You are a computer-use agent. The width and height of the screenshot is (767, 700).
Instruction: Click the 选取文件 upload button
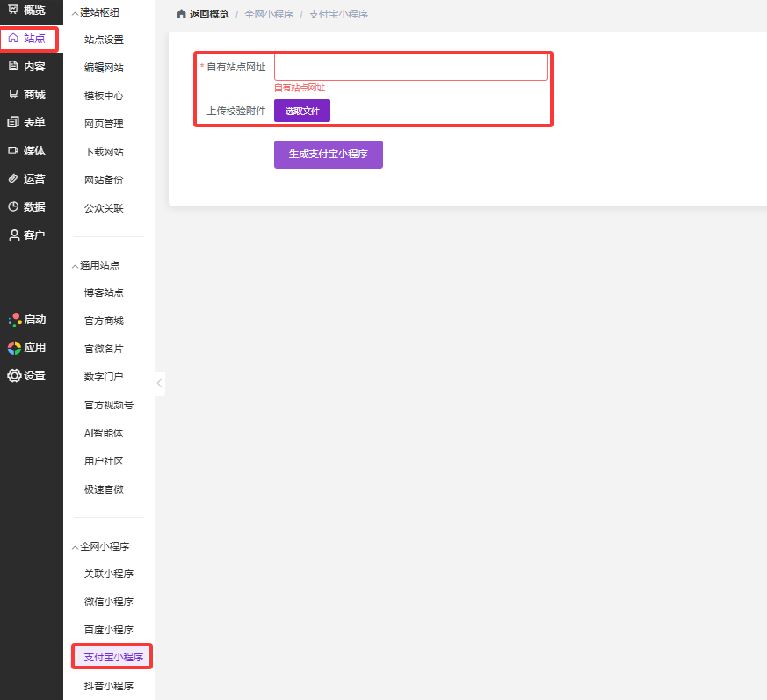pyautogui.click(x=301, y=111)
